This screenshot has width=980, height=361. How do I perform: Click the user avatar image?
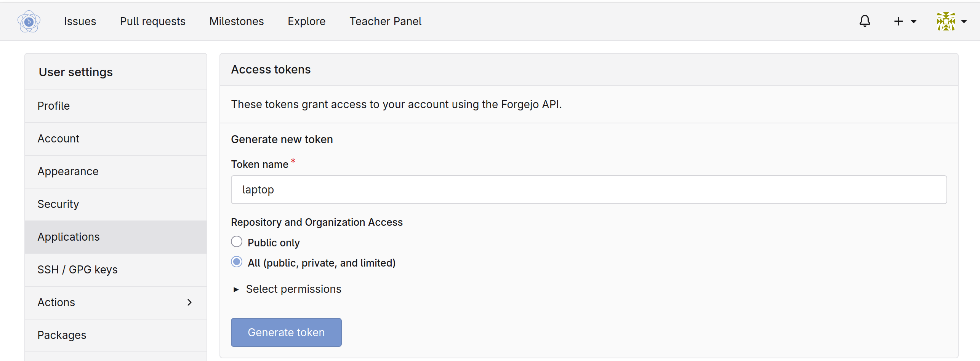click(946, 21)
